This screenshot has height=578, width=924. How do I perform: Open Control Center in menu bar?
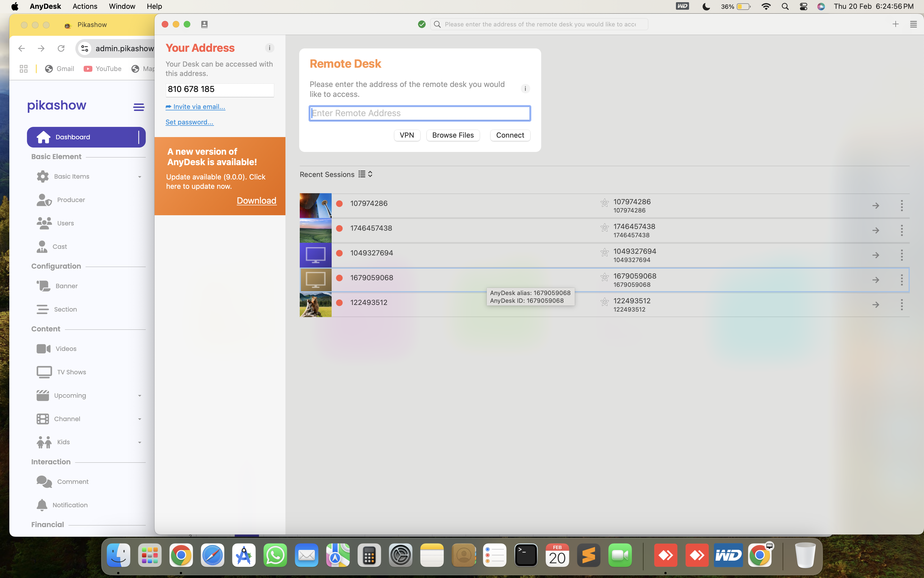click(x=803, y=7)
